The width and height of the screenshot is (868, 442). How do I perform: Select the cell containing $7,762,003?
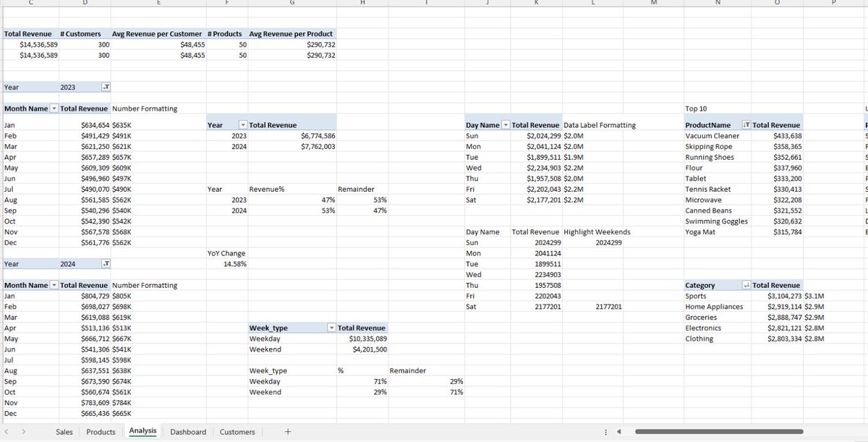pyautogui.click(x=292, y=147)
